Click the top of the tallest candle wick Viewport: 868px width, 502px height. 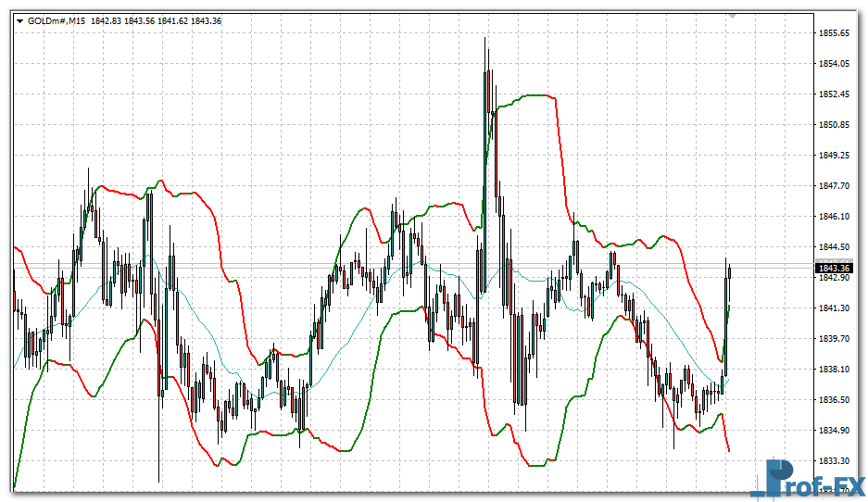[484, 40]
